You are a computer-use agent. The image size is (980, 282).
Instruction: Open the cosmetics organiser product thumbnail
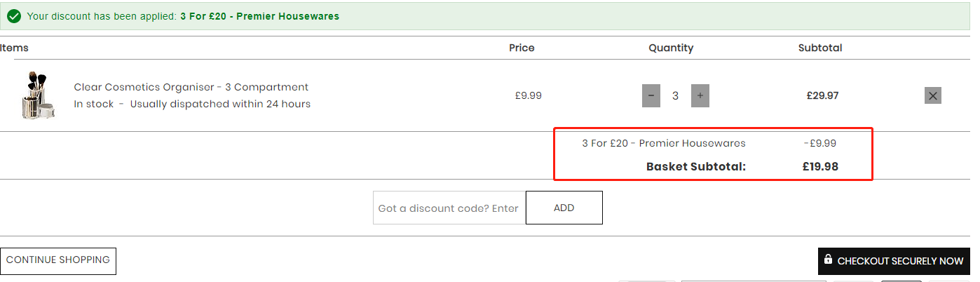click(x=37, y=95)
